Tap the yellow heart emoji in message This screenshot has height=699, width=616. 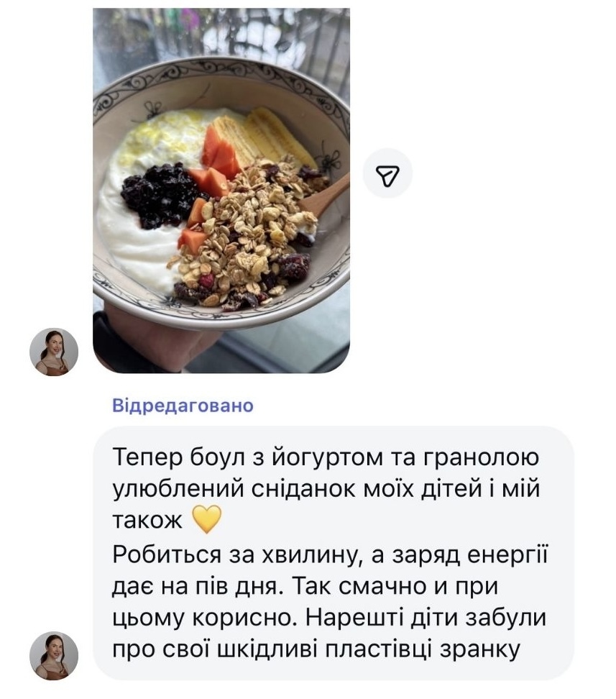point(206,519)
